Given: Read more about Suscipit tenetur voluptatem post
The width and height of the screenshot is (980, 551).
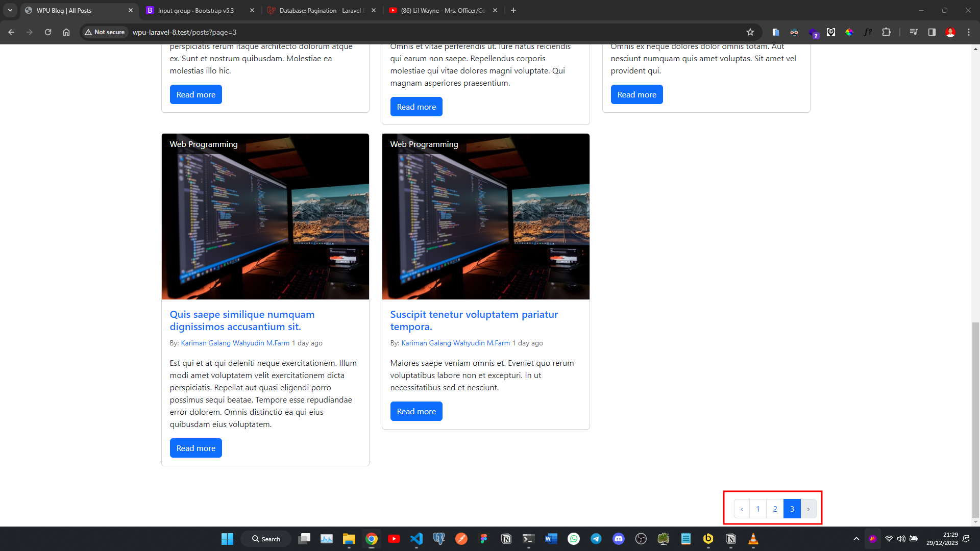Looking at the screenshot, I should [416, 411].
